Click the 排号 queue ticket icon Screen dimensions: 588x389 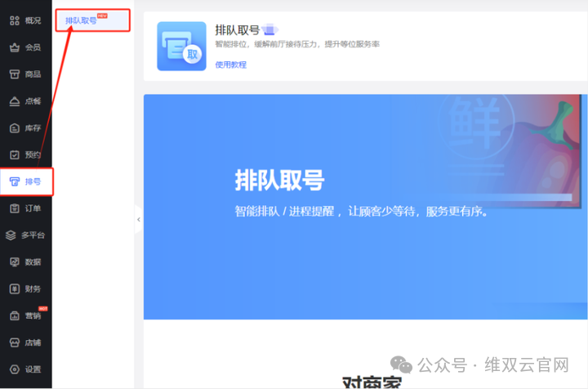tap(14, 181)
